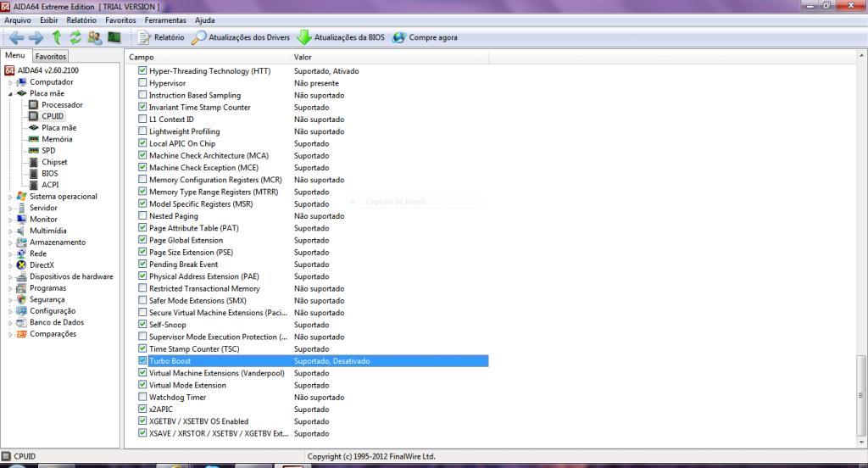Screen dimensions: 868x468
Task: Expand the DirectX node
Action: (10, 265)
